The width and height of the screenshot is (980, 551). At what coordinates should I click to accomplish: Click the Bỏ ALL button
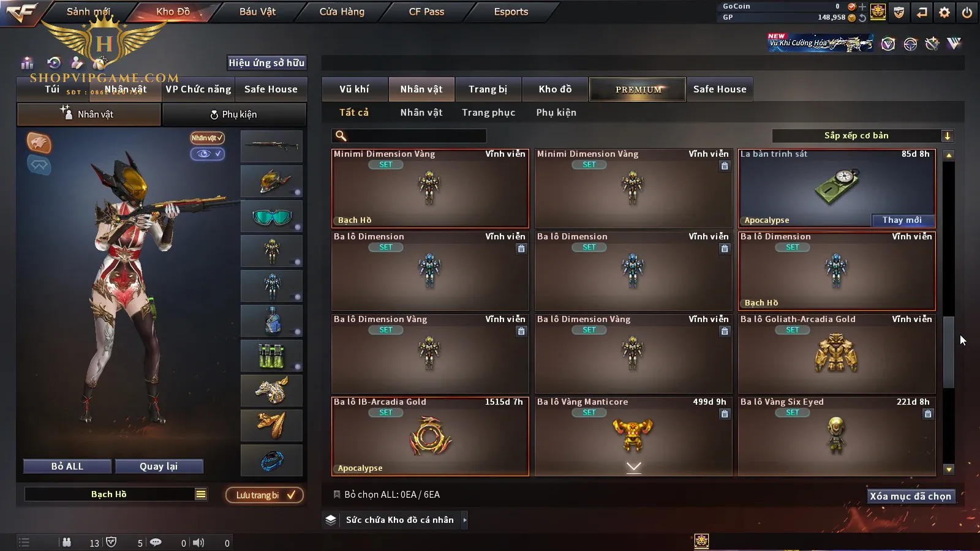point(67,467)
